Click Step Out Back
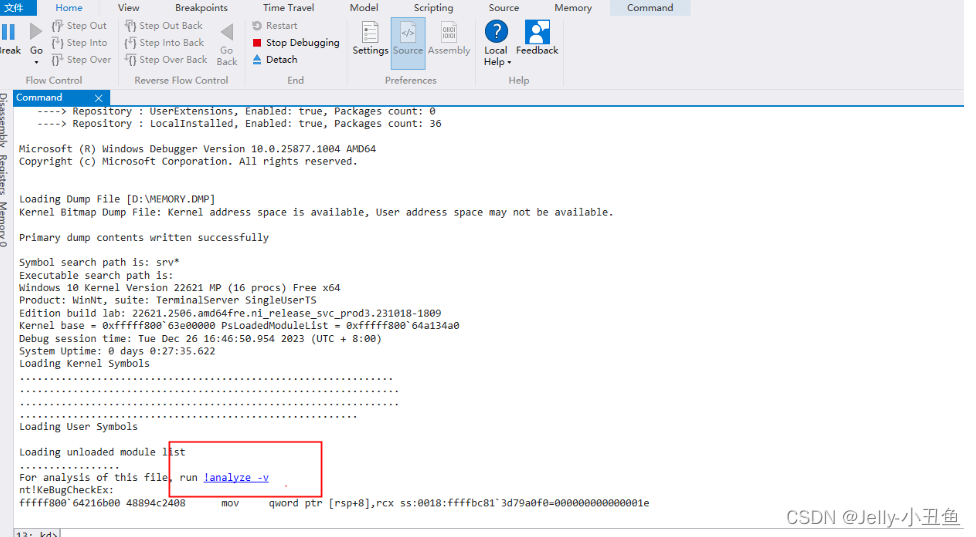This screenshot has width=976, height=537. click(164, 26)
